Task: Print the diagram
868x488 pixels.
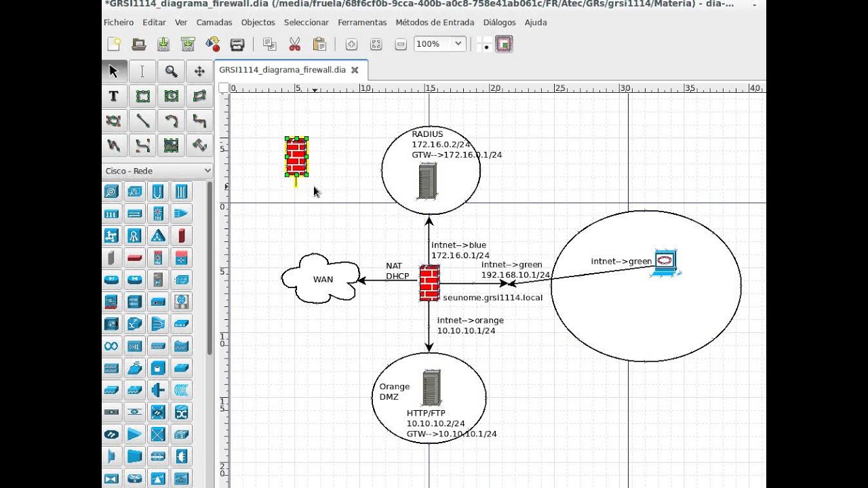Action: pyautogui.click(x=237, y=44)
